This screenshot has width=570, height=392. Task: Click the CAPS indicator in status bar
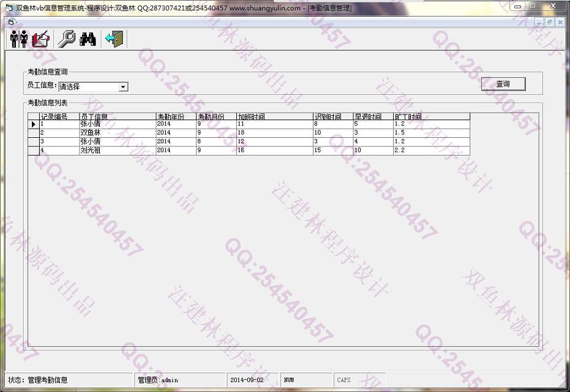coord(359,380)
